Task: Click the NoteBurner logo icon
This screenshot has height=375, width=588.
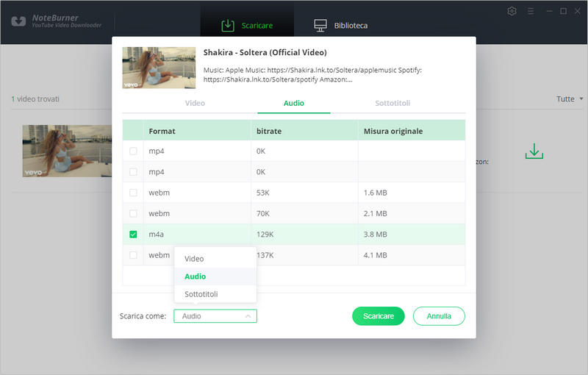Action: point(18,21)
